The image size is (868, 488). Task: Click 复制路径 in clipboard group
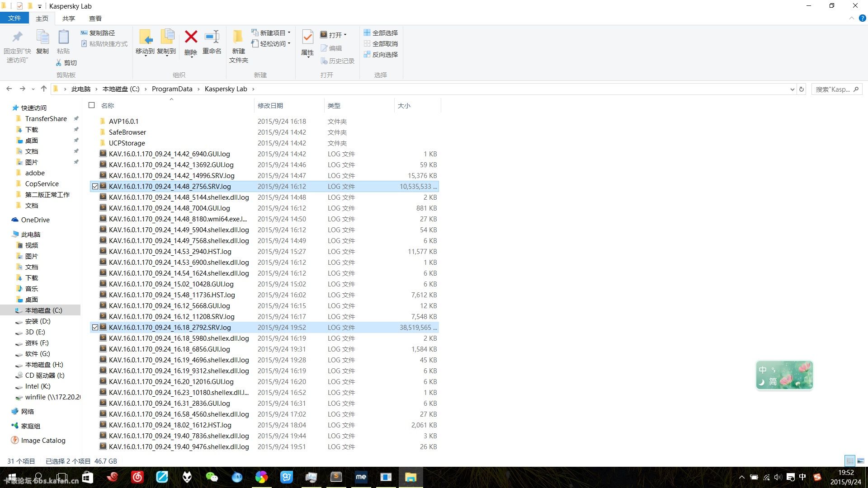click(98, 33)
